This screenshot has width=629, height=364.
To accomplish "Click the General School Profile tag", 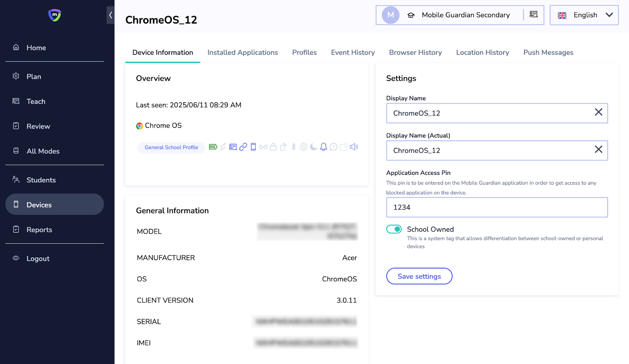I will [x=171, y=148].
